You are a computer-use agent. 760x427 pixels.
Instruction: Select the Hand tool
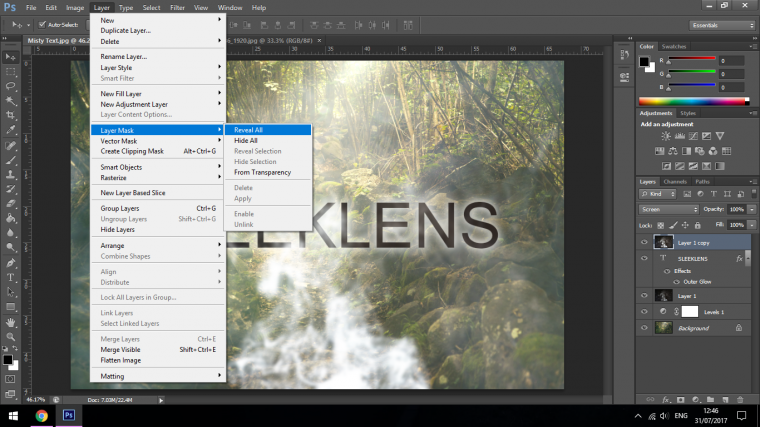click(10, 322)
